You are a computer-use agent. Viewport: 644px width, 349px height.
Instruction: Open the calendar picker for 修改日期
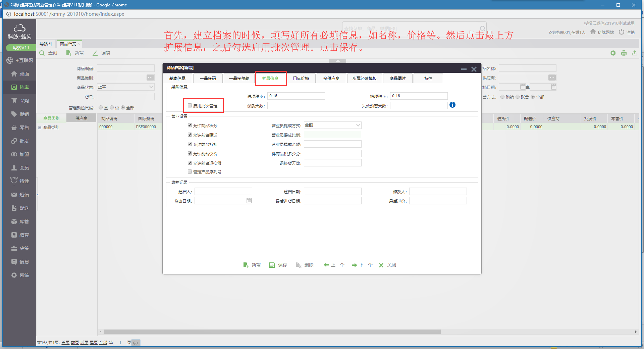click(x=249, y=201)
